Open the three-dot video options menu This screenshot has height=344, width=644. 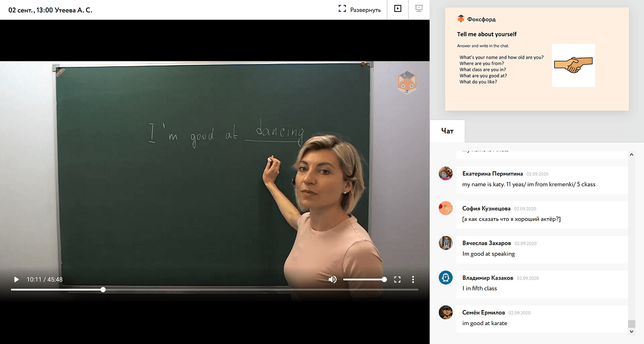pos(413,280)
